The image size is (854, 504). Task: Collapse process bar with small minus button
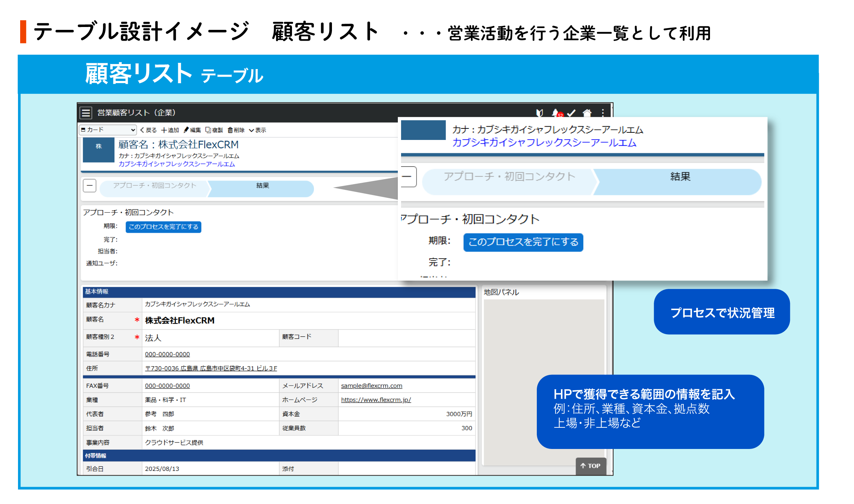coord(90,186)
